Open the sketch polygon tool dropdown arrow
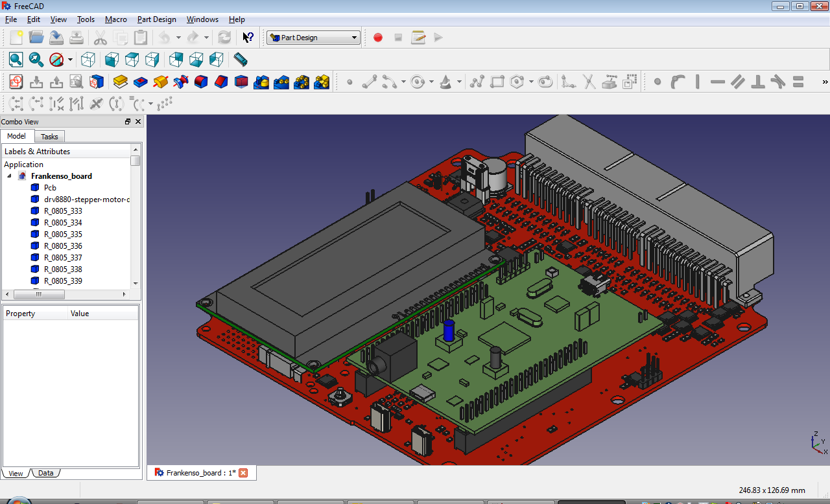Viewport: 830px width, 504px height. (x=531, y=82)
